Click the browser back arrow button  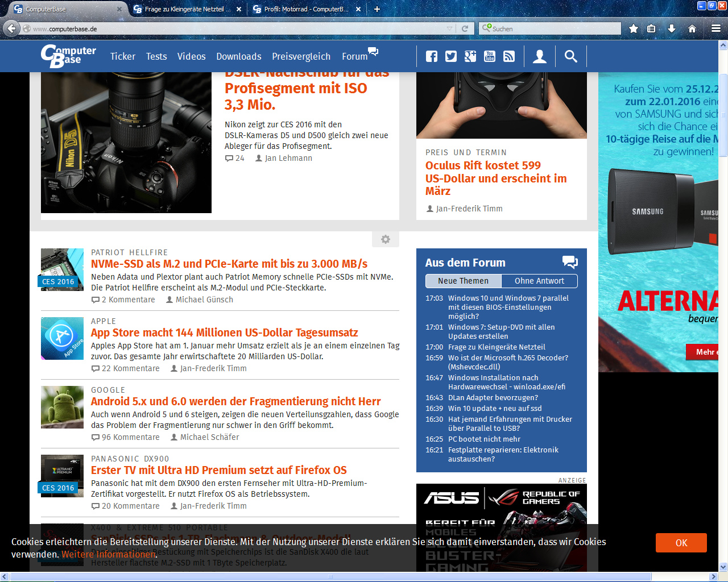coord(11,28)
